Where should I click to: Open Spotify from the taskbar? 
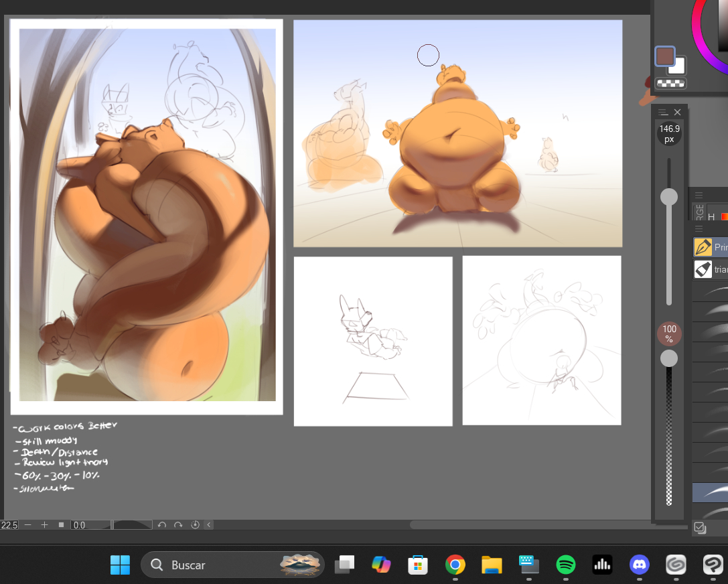(x=566, y=565)
